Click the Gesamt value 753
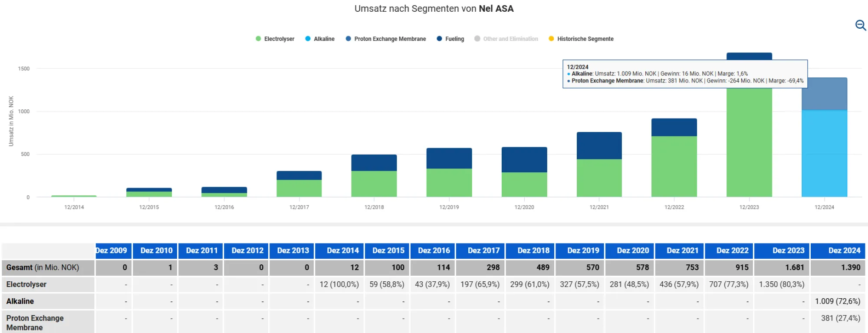 [680, 267]
